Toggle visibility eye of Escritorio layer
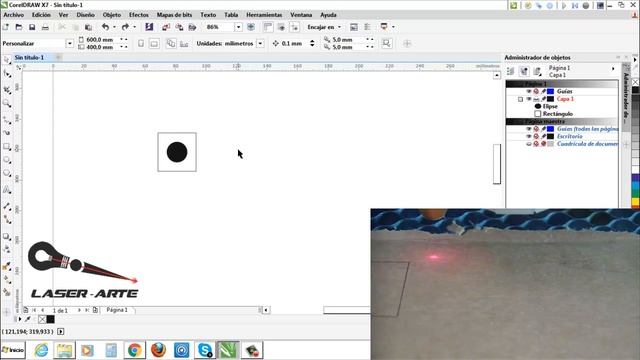This screenshot has height=360, width=640. 529,136
